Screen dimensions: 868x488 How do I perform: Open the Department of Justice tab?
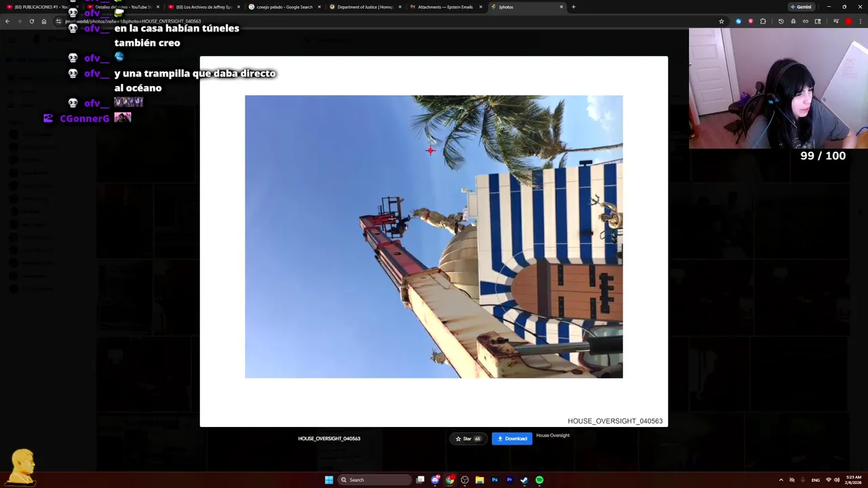coord(364,7)
